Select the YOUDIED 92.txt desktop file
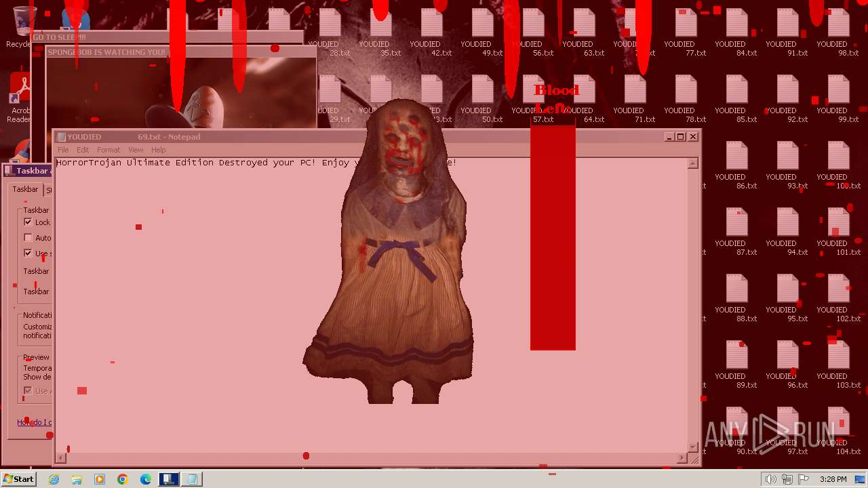The image size is (868, 488). tap(787, 99)
